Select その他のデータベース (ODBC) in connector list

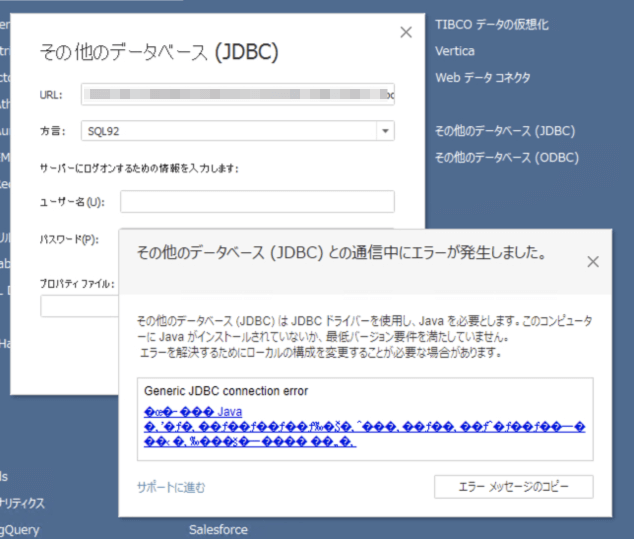pyautogui.click(x=507, y=157)
